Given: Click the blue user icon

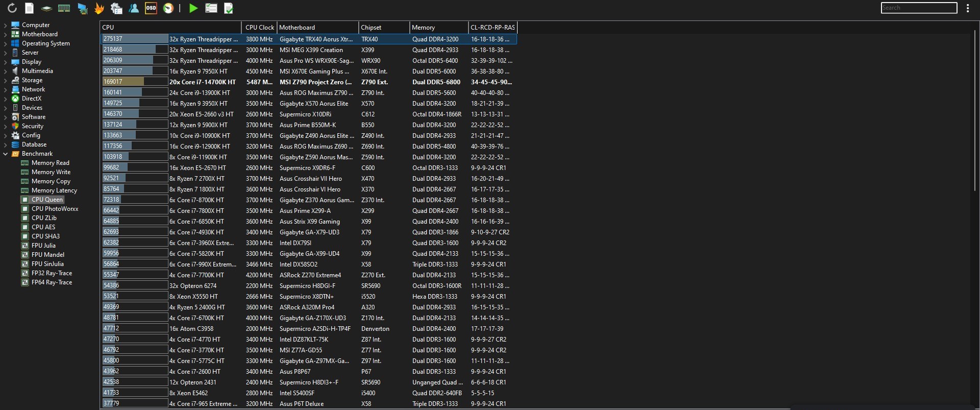Looking at the screenshot, I should [134, 8].
